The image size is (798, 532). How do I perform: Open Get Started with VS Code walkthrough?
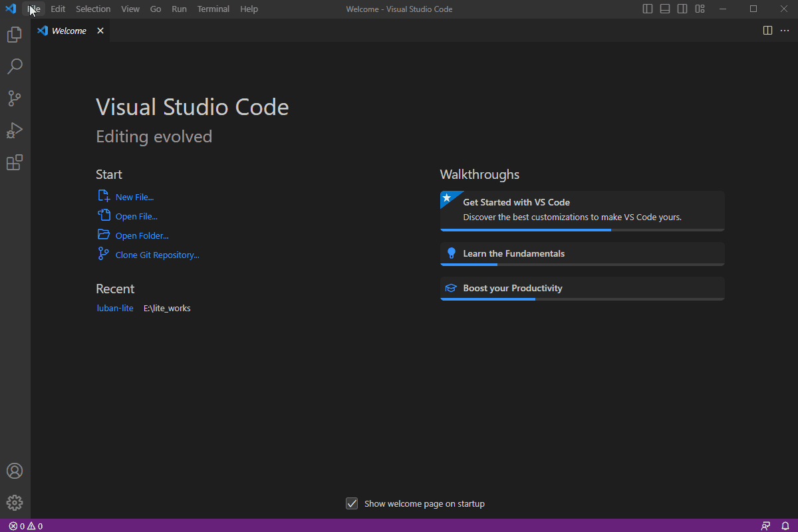(x=582, y=211)
